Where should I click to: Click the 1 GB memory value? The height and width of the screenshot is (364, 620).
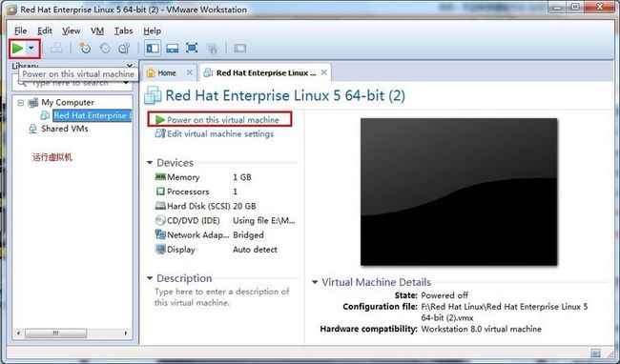[x=242, y=177]
